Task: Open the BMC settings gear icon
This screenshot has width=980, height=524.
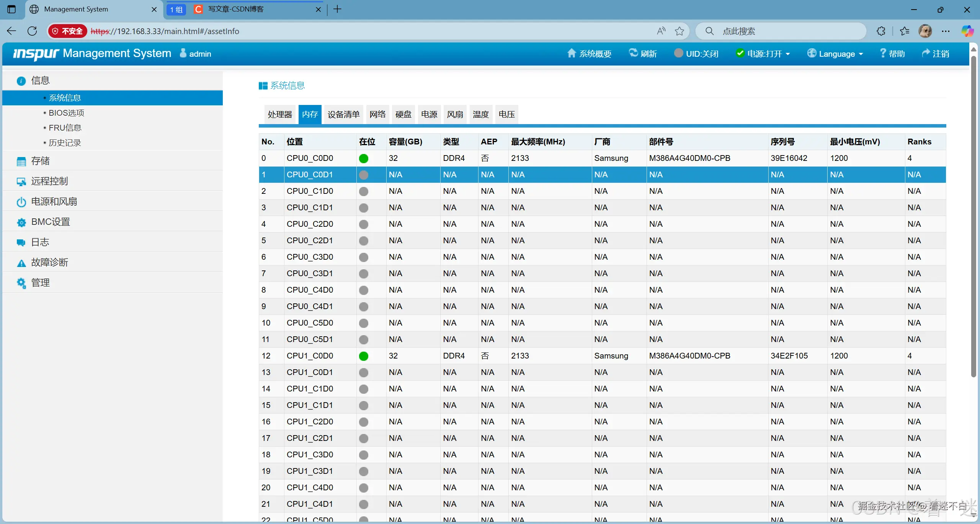Action: point(21,222)
